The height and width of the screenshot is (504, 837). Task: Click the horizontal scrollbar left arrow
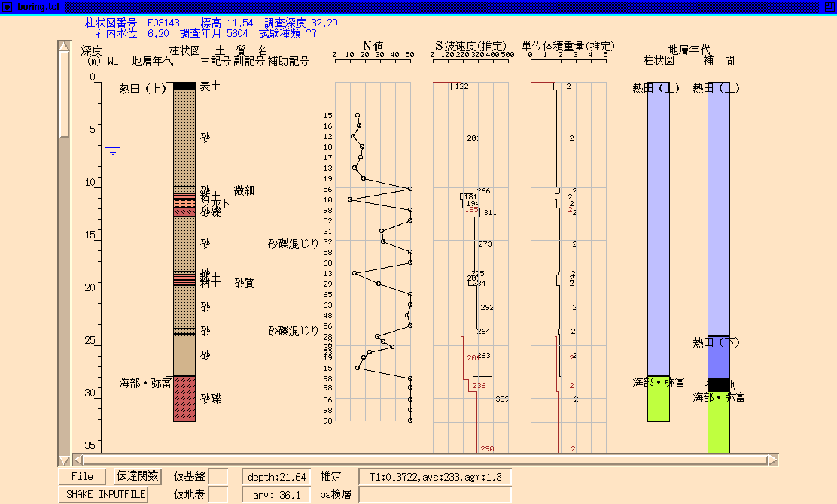[78, 460]
